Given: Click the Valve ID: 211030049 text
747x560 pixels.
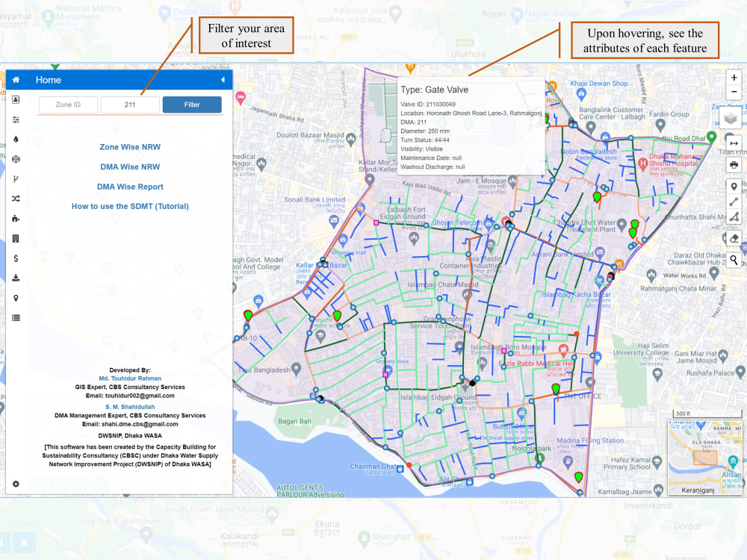Looking at the screenshot, I should pyautogui.click(x=428, y=105).
